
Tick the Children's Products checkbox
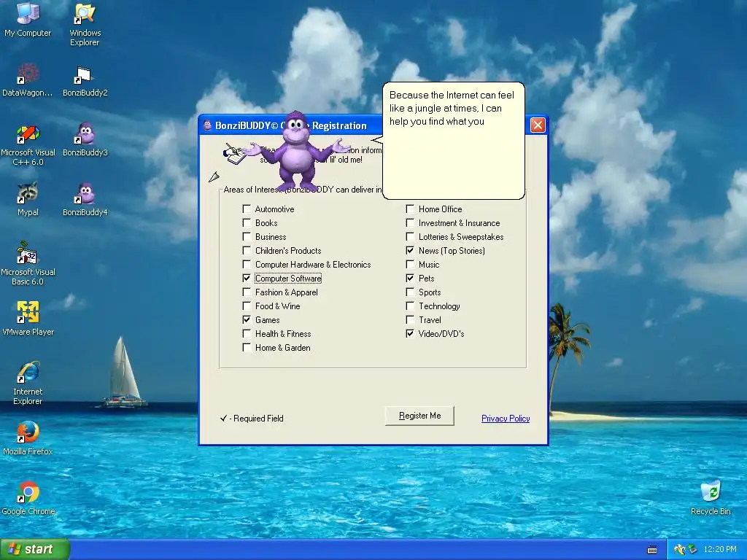click(x=247, y=250)
